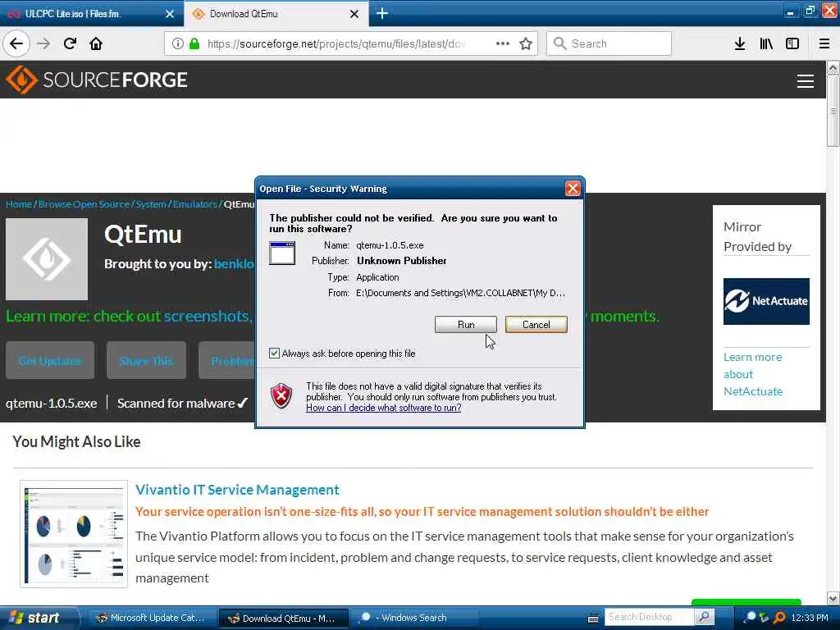Go to the browser home page
The width and height of the screenshot is (840, 630).
coord(96,43)
